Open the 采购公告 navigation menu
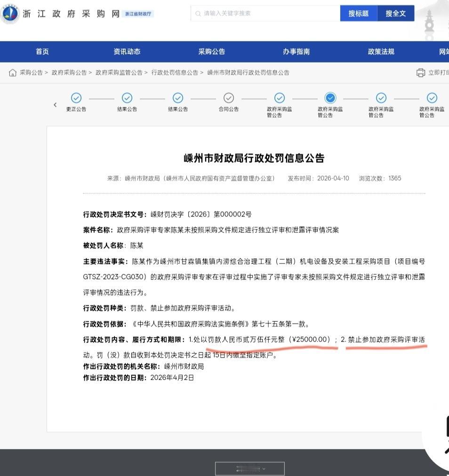The image size is (449, 476). [212, 52]
